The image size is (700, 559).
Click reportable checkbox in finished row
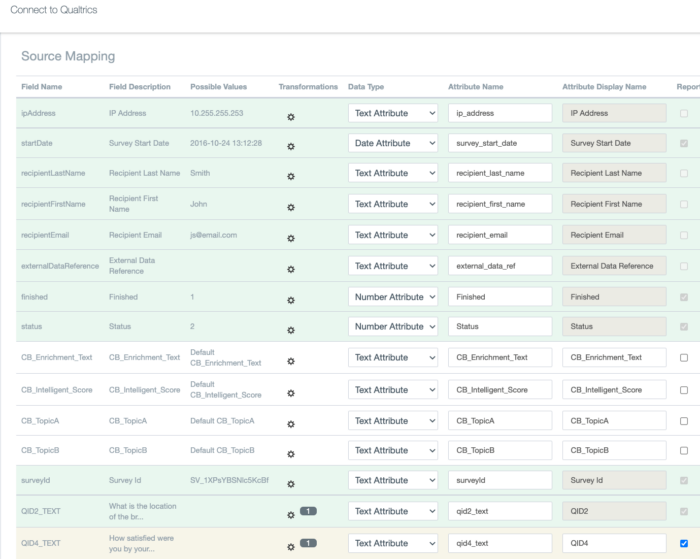(x=683, y=297)
